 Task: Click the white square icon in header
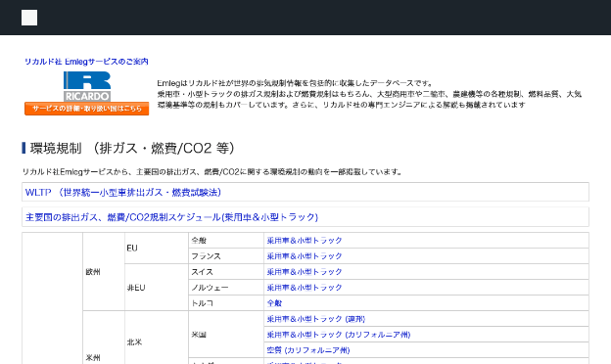coord(29,18)
